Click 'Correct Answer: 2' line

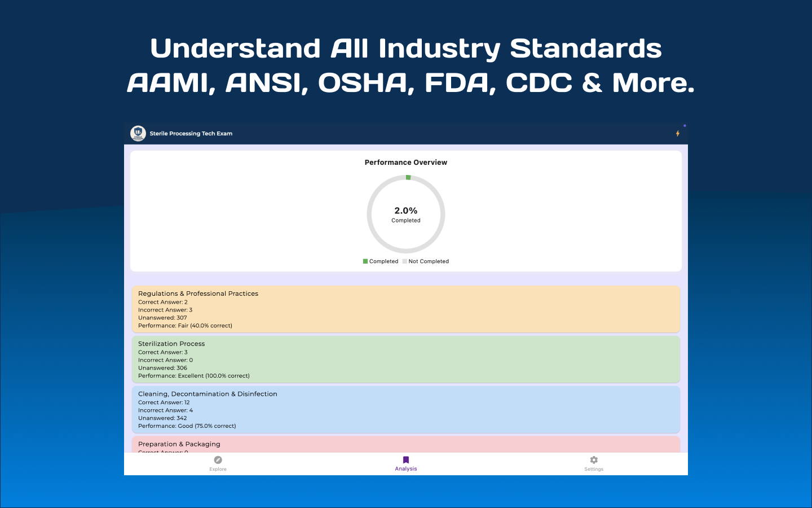[x=163, y=302]
